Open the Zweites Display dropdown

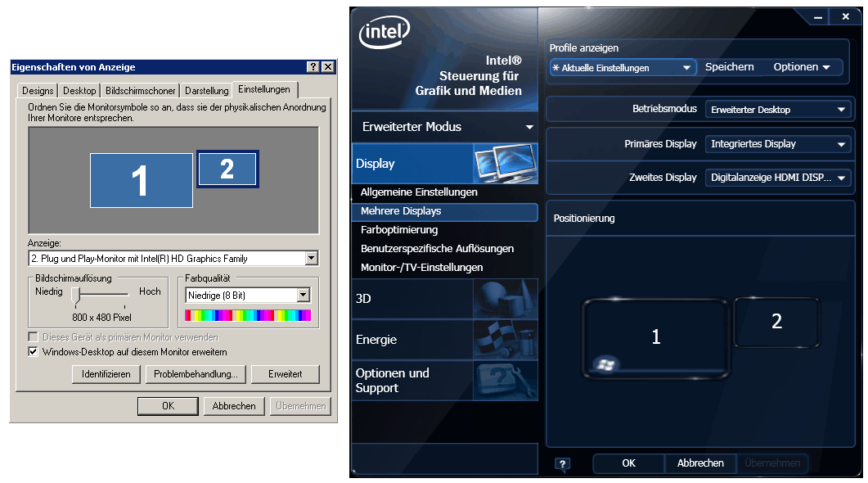778,178
